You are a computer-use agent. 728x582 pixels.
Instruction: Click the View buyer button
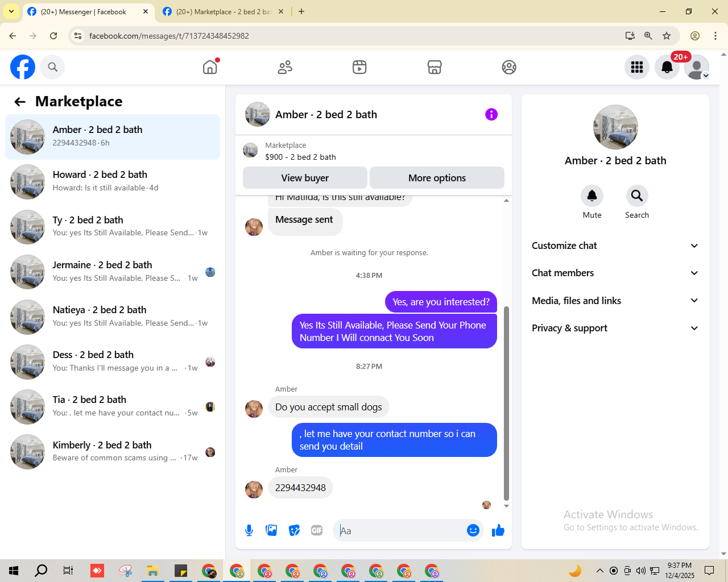pos(305,178)
